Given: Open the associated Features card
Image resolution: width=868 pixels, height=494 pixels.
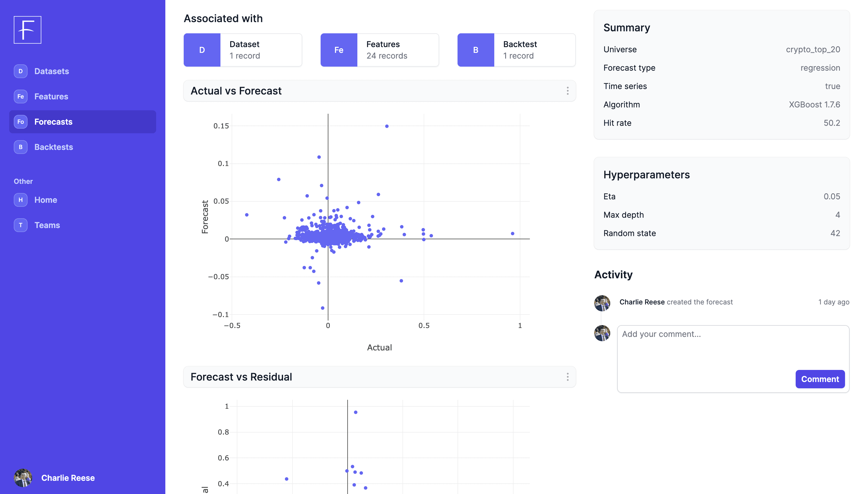Looking at the screenshot, I should coord(380,50).
